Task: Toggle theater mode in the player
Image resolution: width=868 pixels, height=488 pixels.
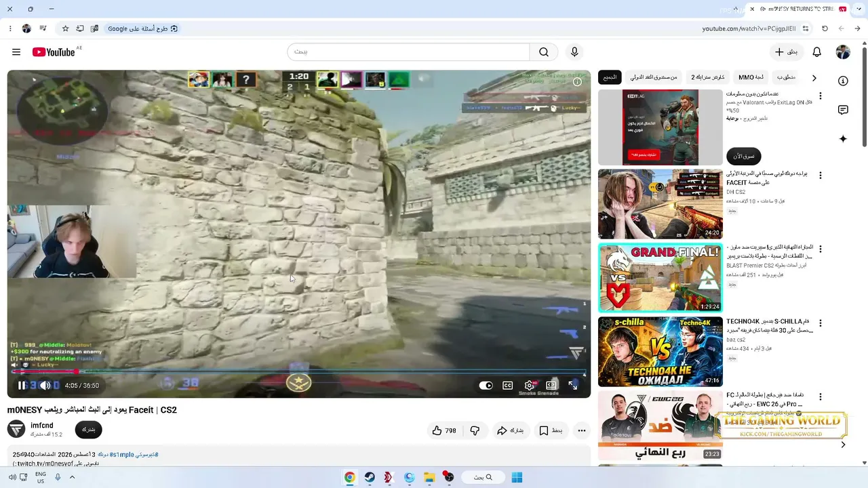Action: click(x=551, y=386)
